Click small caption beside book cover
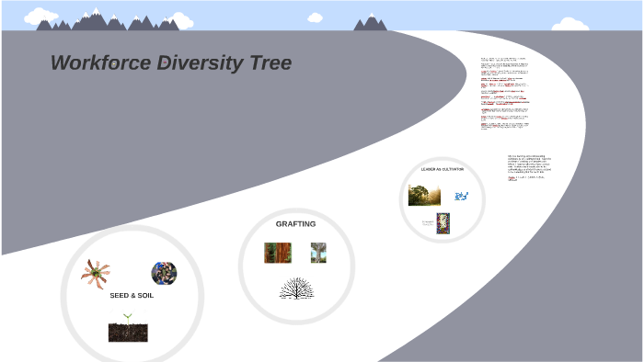Viewport: 644px width, 362px height. (428, 223)
